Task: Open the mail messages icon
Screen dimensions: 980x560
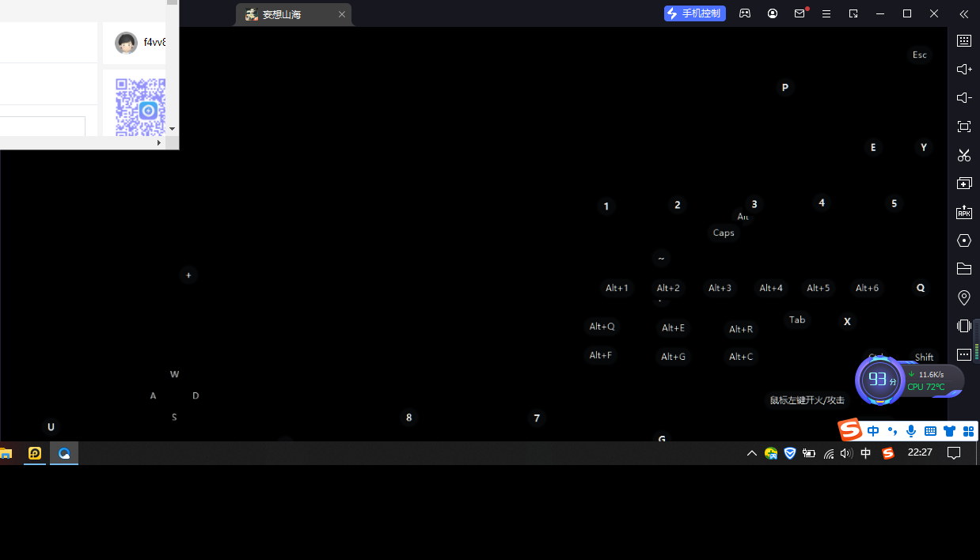Action: pyautogui.click(x=800, y=14)
